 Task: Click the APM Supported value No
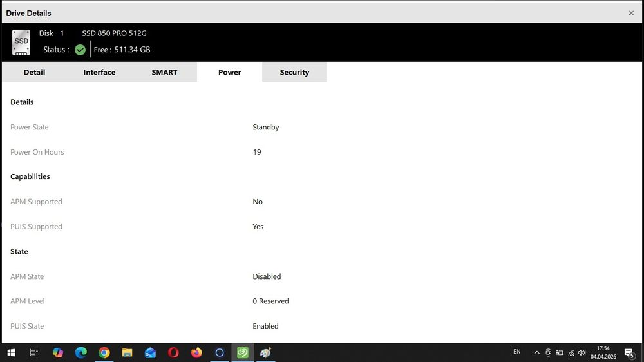(x=258, y=202)
